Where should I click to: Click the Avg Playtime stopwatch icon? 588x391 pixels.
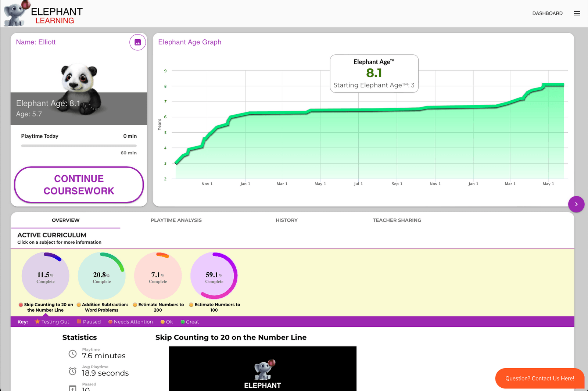click(73, 371)
